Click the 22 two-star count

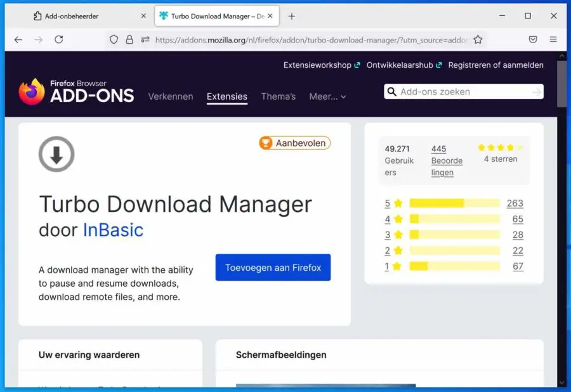pos(518,251)
